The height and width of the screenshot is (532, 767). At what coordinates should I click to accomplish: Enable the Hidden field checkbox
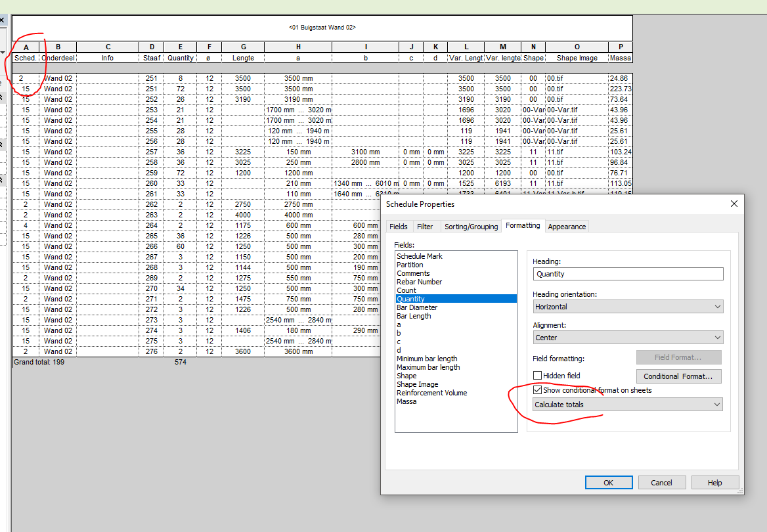pos(537,375)
